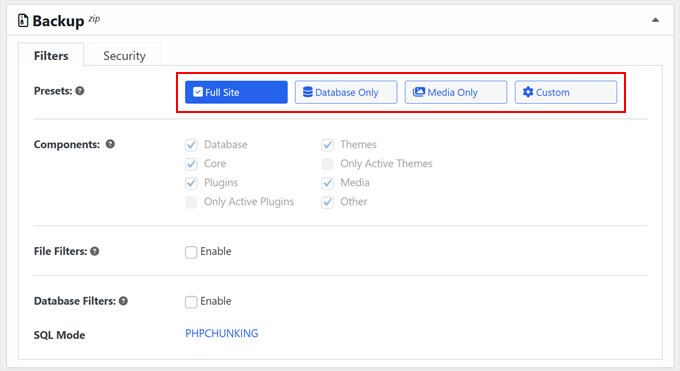
Task: Click the Presets help question-mark icon
Action: point(79,91)
